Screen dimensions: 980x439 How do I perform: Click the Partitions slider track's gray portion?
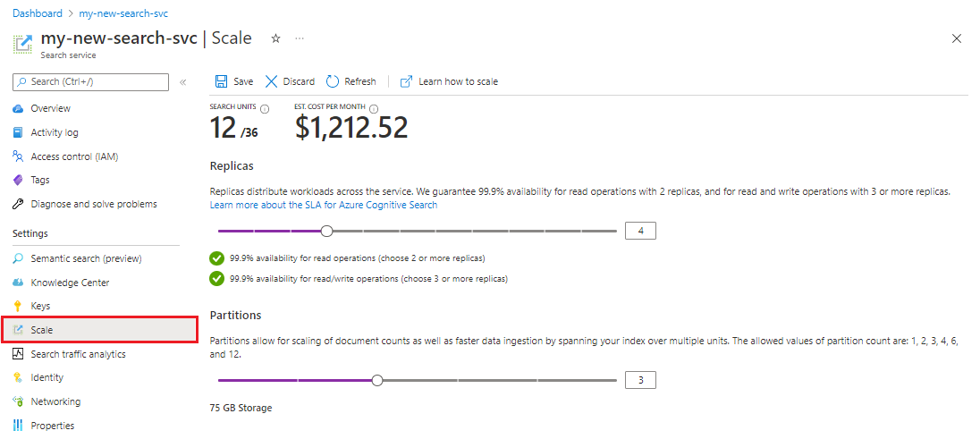(x=499, y=380)
